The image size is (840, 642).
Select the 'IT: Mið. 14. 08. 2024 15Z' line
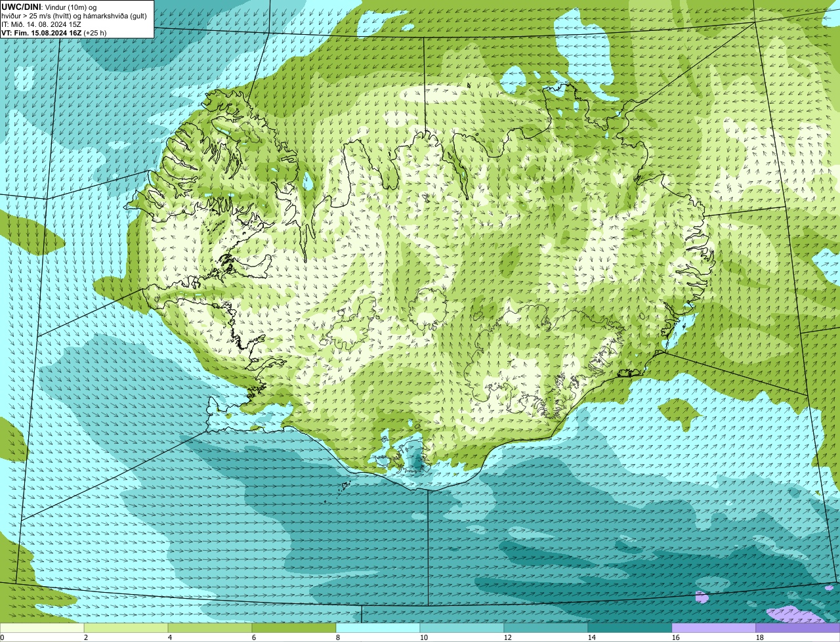[x=41, y=24]
